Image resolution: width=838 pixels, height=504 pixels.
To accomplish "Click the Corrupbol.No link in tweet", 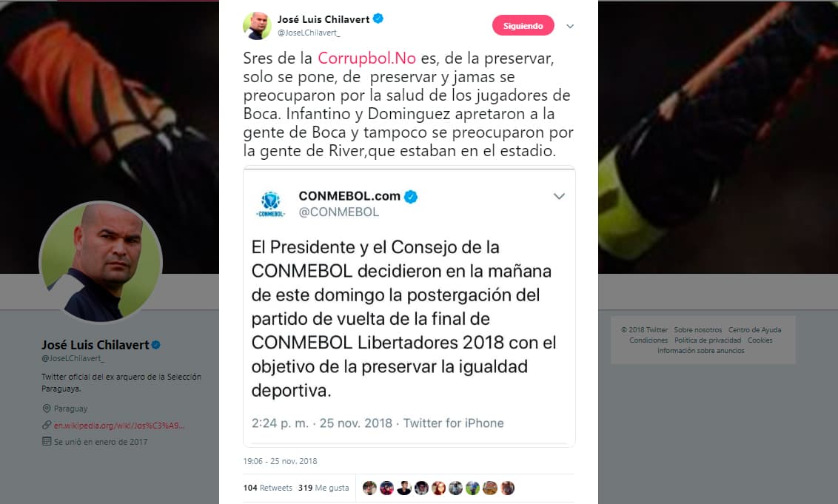I will (x=366, y=58).
